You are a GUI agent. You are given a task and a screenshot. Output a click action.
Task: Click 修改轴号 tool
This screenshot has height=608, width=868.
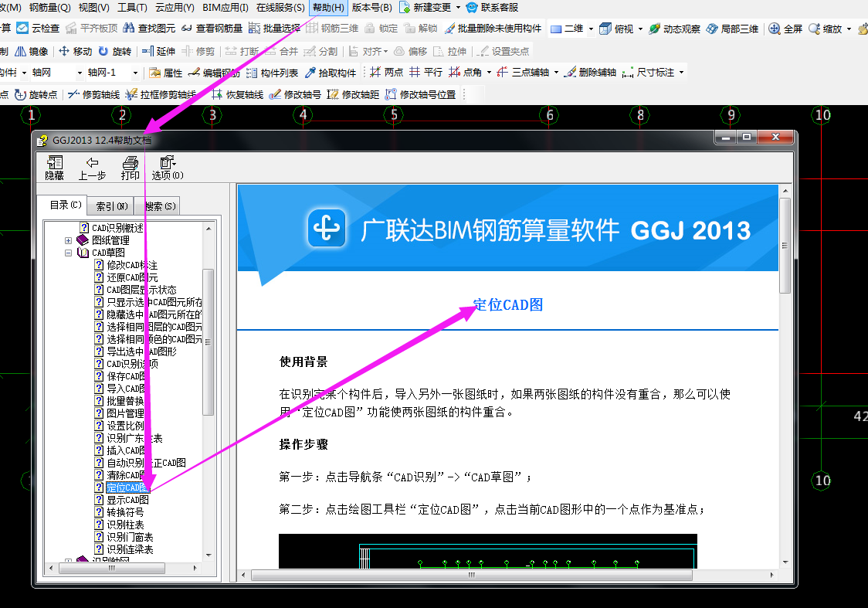[x=295, y=95]
